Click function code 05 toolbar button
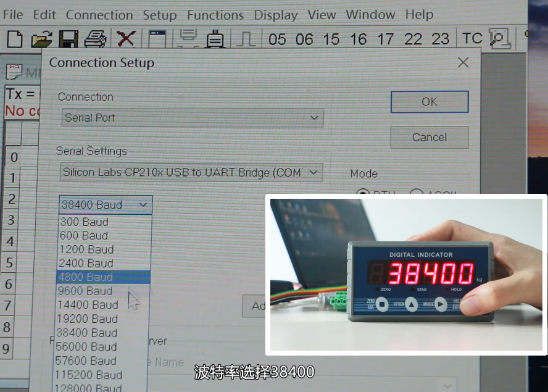Image resolution: width=548 pixels, height=392 pixels. (277, 40)
